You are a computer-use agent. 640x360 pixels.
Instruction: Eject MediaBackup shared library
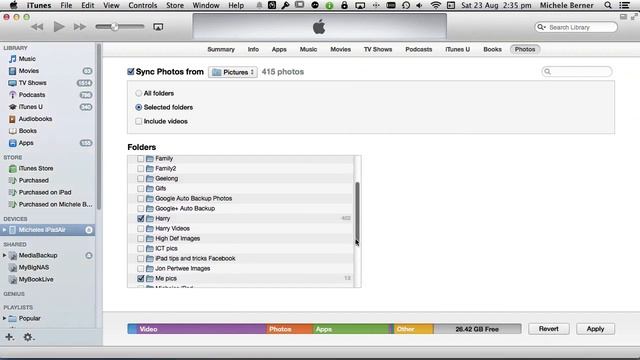(89, 256)
